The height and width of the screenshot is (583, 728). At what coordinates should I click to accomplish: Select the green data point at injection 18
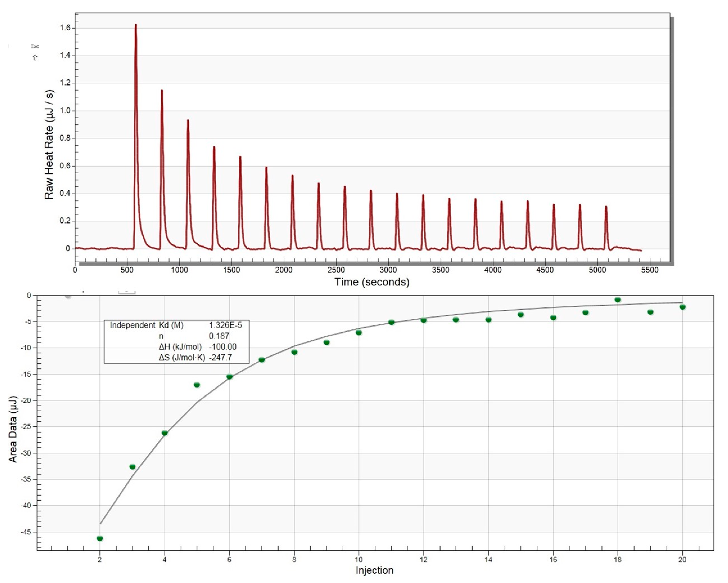click(618, 300)
